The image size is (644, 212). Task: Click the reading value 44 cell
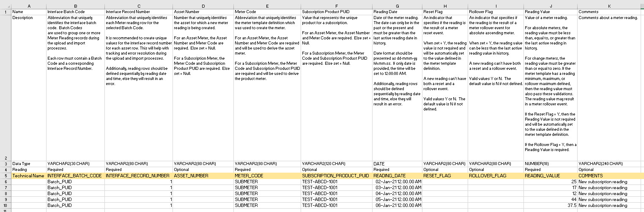[551, 199]
